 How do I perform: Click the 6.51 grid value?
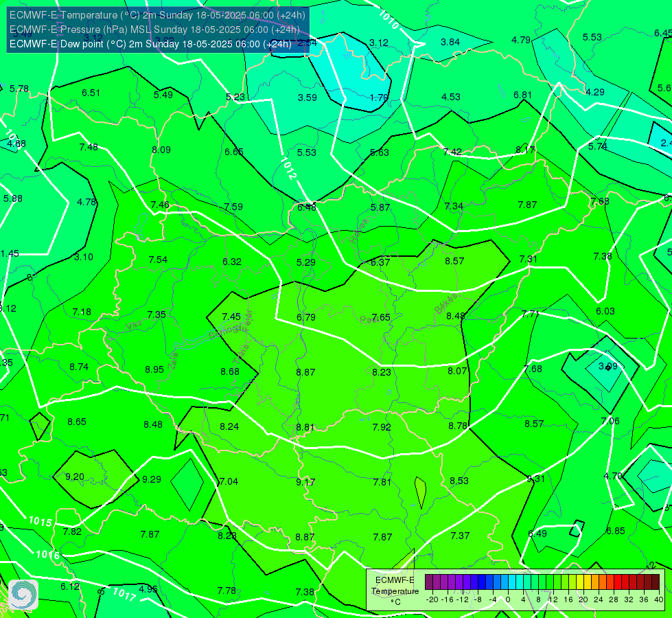pos(91,93)
